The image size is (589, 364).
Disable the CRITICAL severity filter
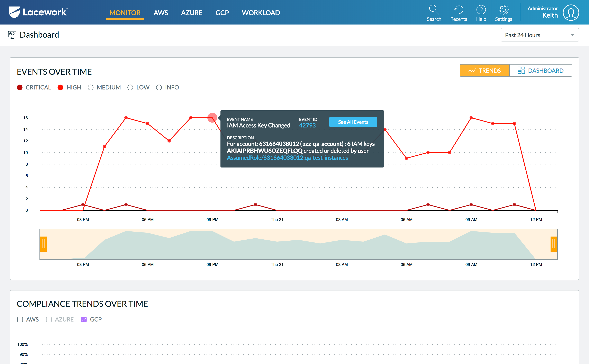(20, 87)
